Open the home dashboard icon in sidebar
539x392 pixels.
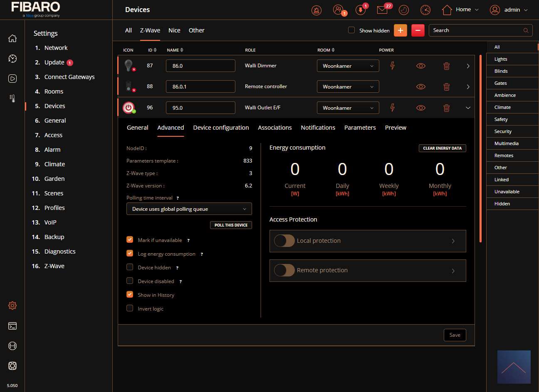point(12,38)
